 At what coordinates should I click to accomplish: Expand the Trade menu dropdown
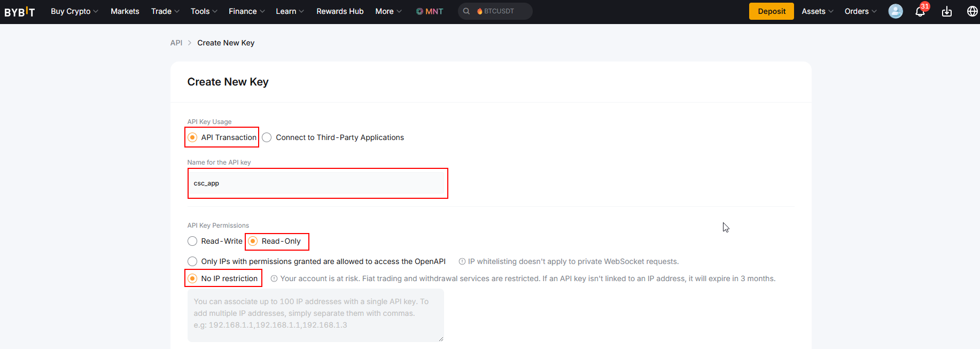[165, 11]
